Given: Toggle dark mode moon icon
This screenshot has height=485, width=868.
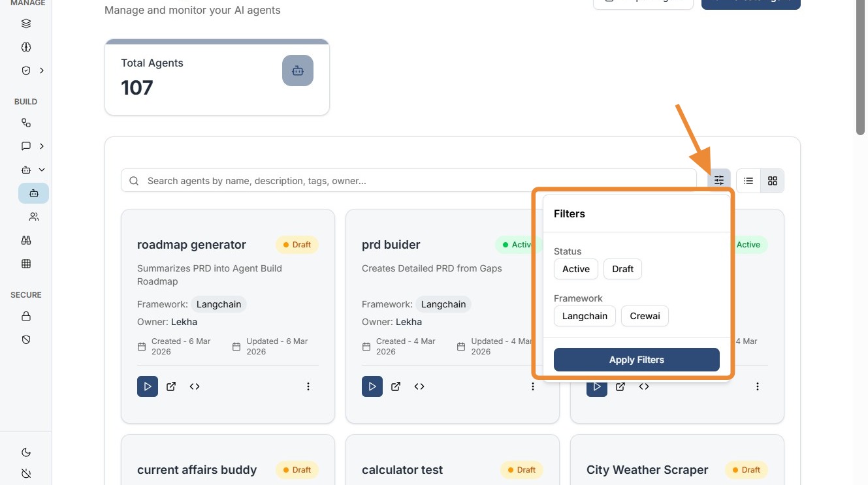Looking at the screenshot, I should click(x=26, y=452).
